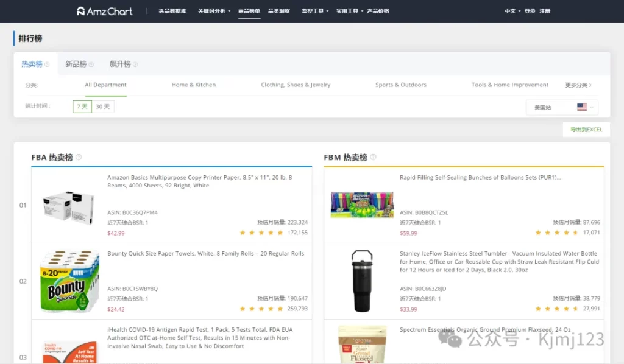The height and width of the screenshot is (364, 624).
Task: Click the 登录 login link
Action: click(530, 11)
